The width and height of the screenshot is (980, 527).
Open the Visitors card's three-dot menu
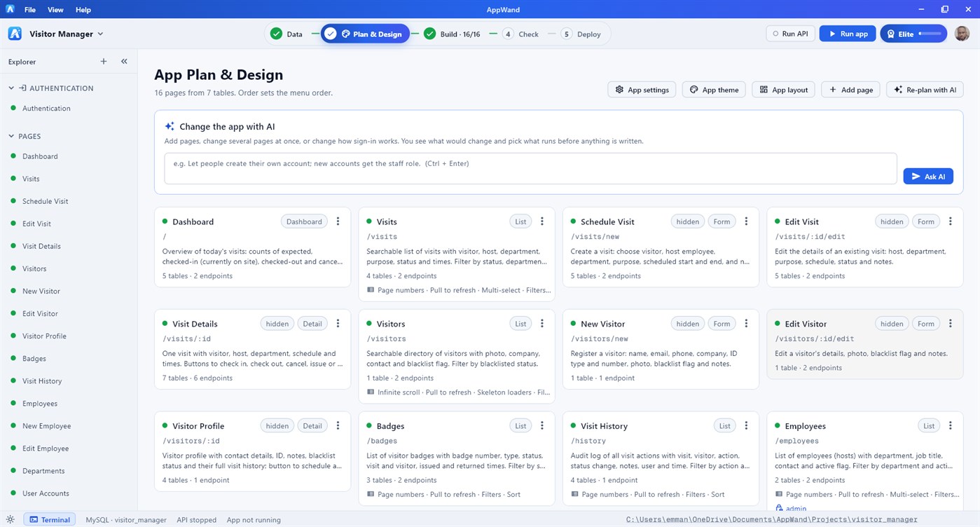point(541,324)
